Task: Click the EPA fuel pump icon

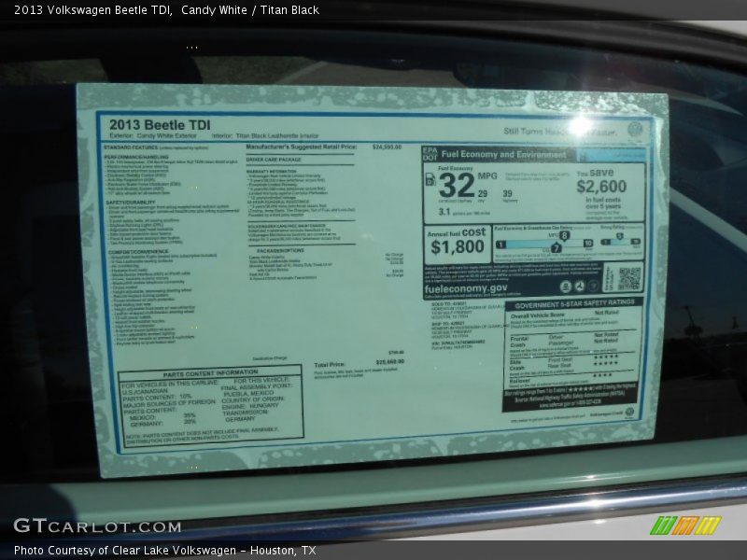Action: pyautogui.click(x=432, y=178)
